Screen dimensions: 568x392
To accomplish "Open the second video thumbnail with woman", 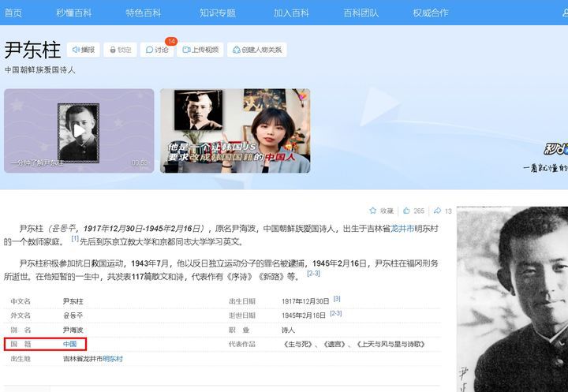I will 235,130.
